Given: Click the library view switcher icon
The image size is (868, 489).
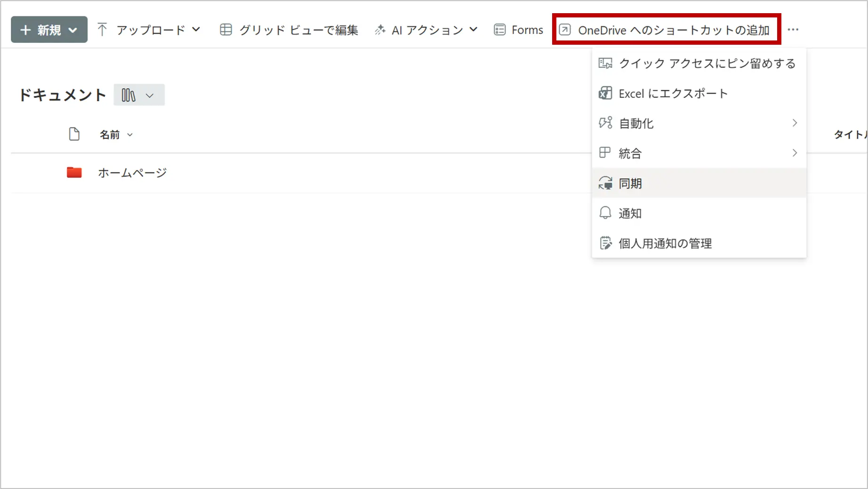Looking at the screenshot, I should [129, 96].
